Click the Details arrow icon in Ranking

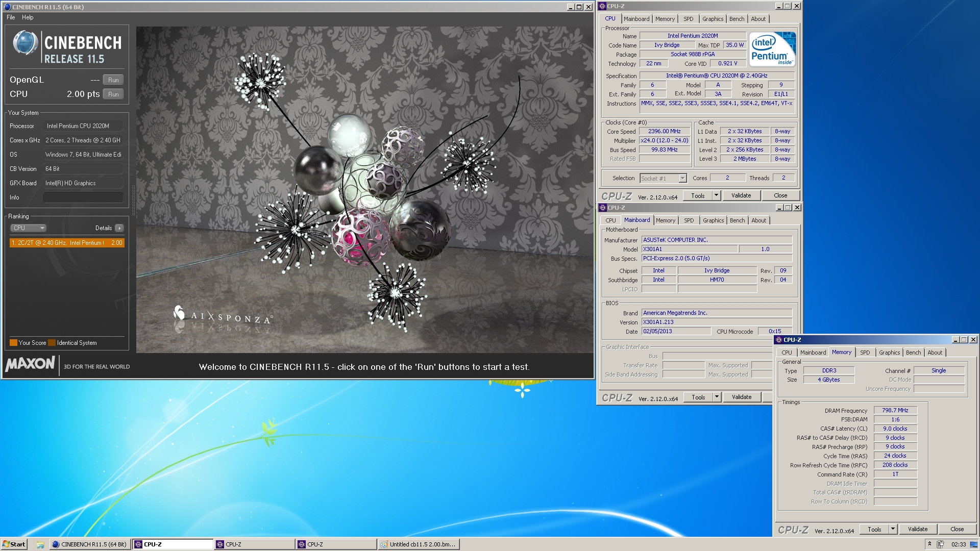click(x=119, y=228)
